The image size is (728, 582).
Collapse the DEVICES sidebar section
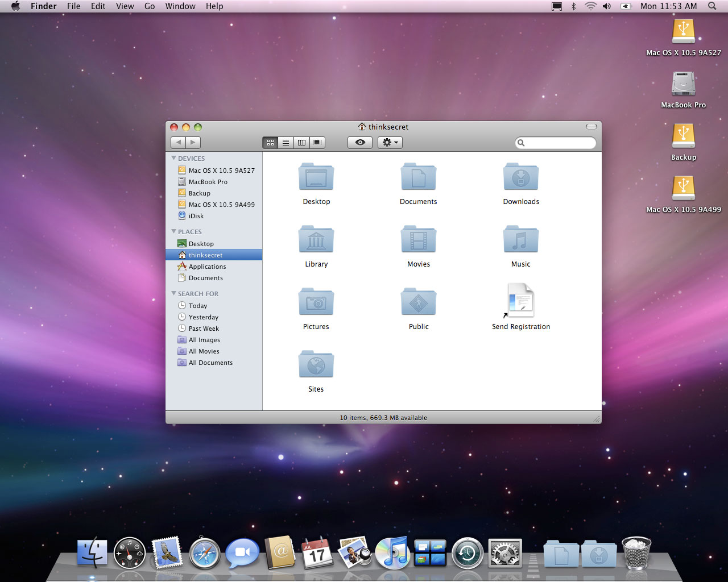pyautogui.click(x=174, y=158)
